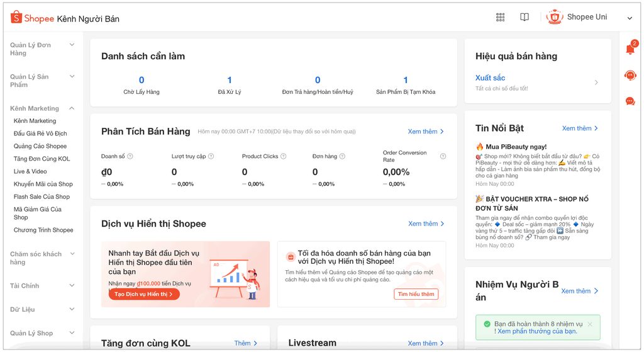Open Live & Video menu item
The width and height of the screenshot is (644, 352).
coord(30,171)
